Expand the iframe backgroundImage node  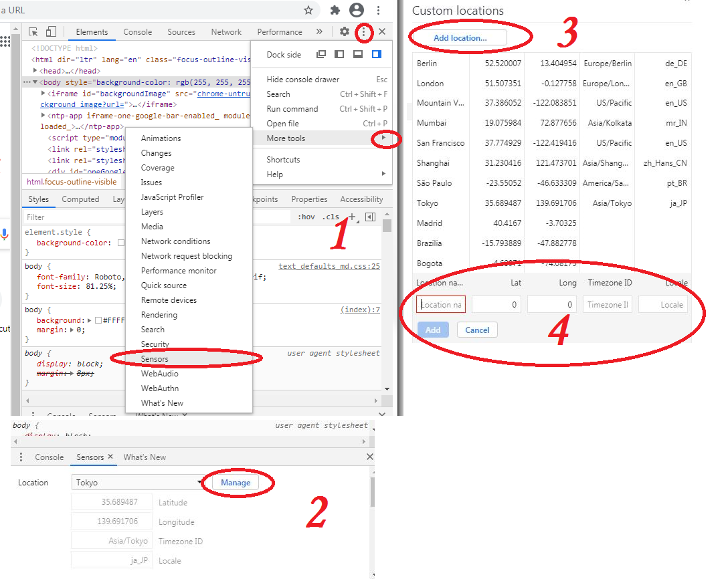click(x=43, y=94)
